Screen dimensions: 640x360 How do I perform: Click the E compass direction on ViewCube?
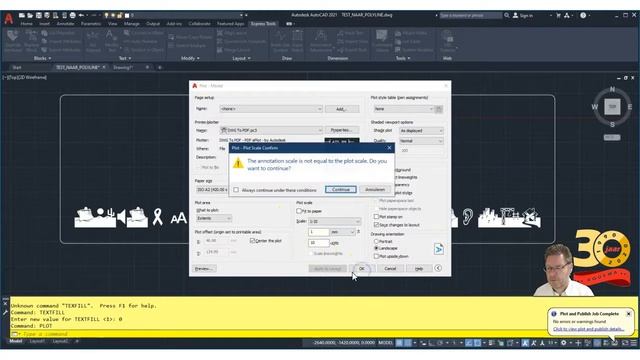[630, 107]
